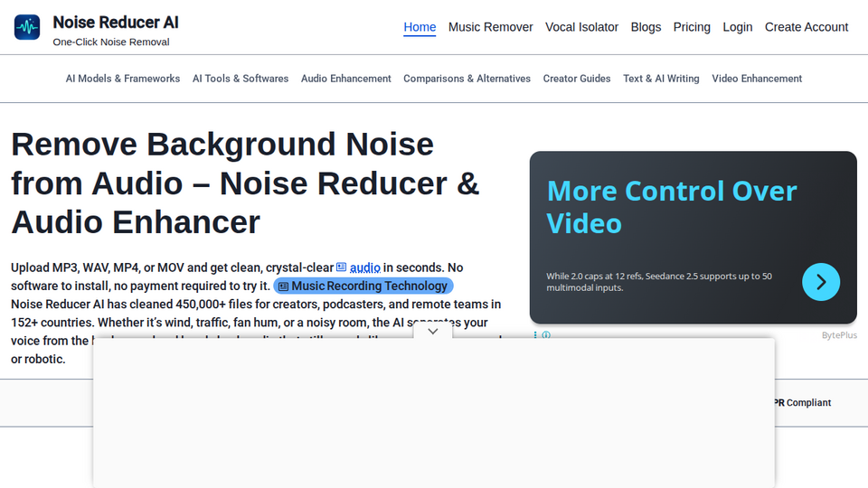Click the Seedance 2.5 ad description text
The image size is (868, 488).
tap(659, 282)
